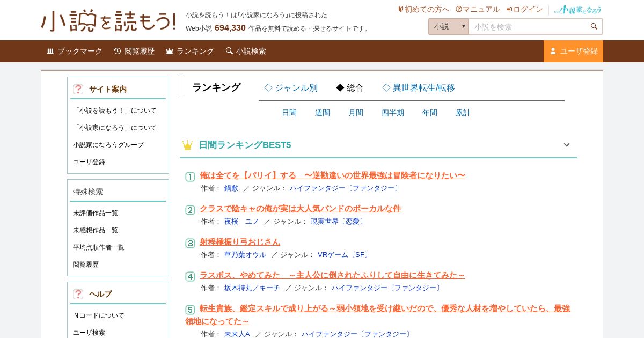
Task: Open genre 現実世界〔恋愛〕
Action: (338, 222)
